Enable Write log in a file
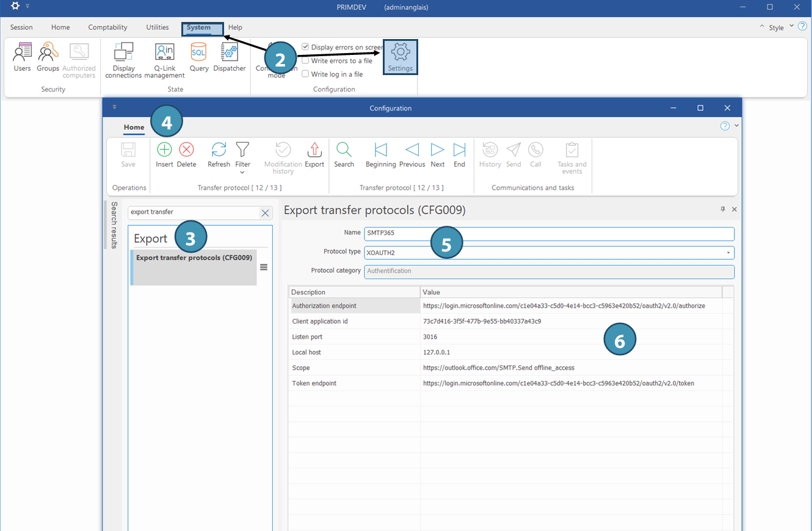812x531 pixels. [x=306, y=74]
